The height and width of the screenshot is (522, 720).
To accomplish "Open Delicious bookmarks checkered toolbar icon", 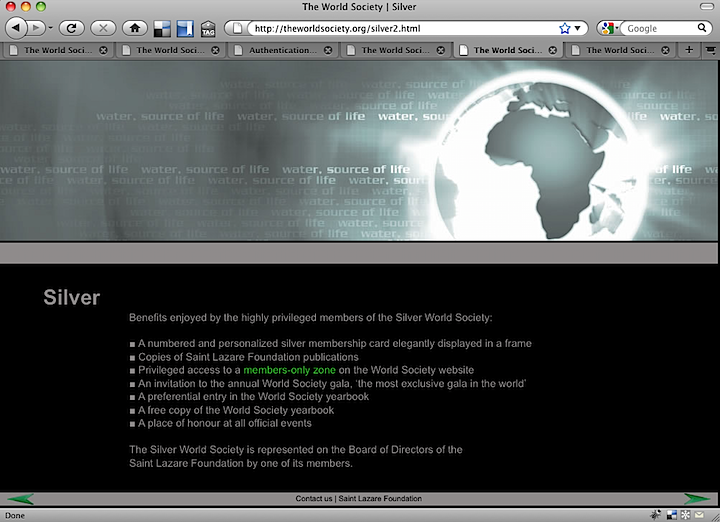I will click(x=162, y=28).
